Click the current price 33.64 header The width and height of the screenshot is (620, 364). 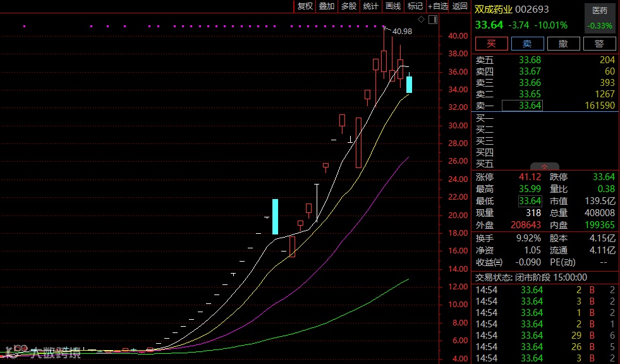[489, 25]
